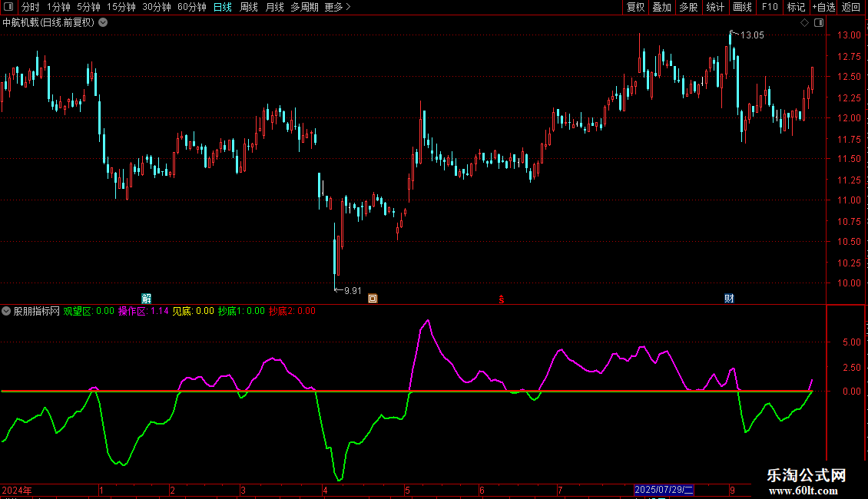This screenshot has height=499, width=868.
Task: Toggle 复权 price adjustment
Action: (x=636, y=7)
